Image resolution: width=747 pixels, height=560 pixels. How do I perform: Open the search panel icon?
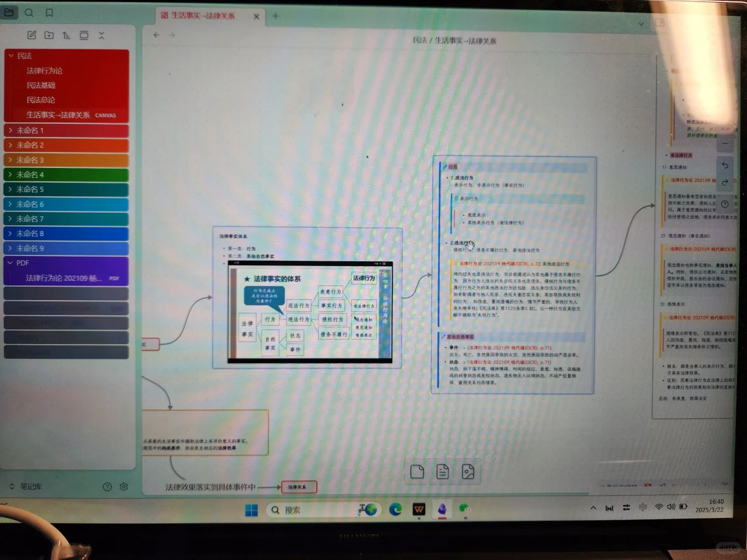point(29,12)
